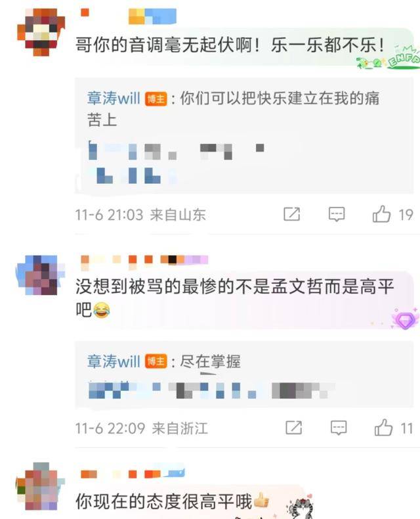Tap the 博主 tag beside 尽在掌握
This screenshot has height=519, width=420.
click(156, 361)
